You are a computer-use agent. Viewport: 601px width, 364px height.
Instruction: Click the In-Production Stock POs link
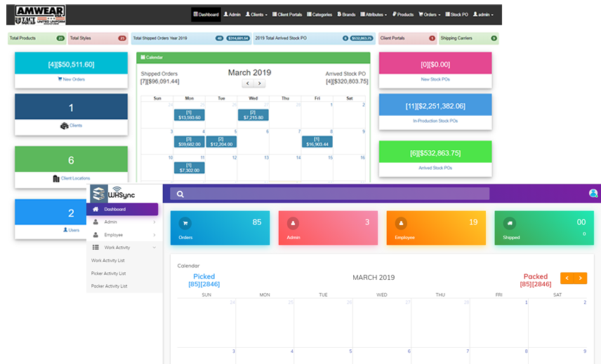tap(435, 121)
